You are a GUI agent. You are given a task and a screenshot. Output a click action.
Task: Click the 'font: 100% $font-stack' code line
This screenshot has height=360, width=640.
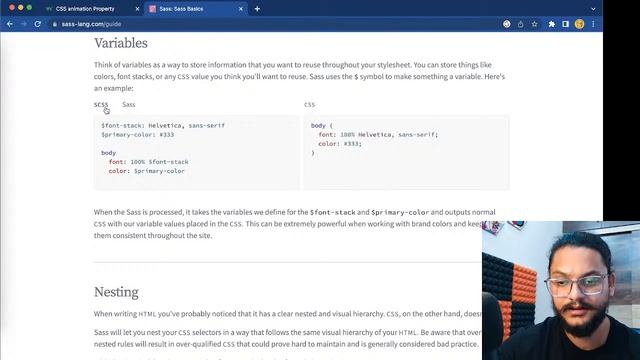[149, 162]
